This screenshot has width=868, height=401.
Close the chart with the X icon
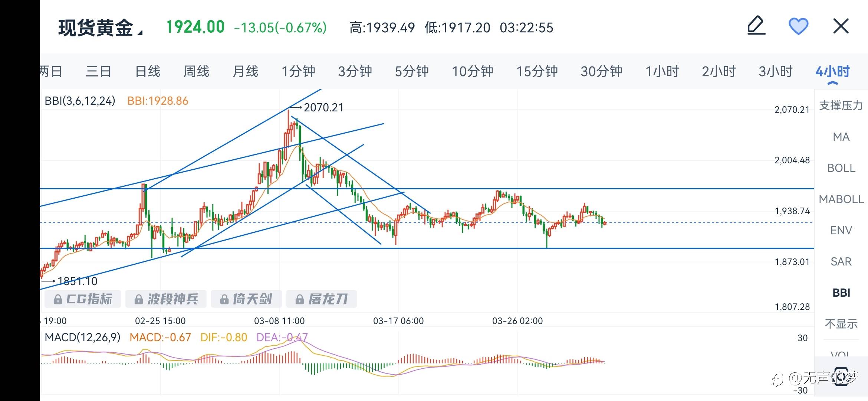841,26
